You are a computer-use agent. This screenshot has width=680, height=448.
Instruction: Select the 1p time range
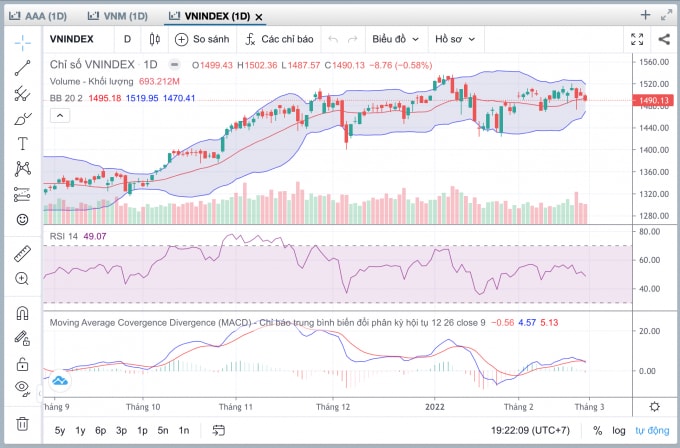coord(142,431)
